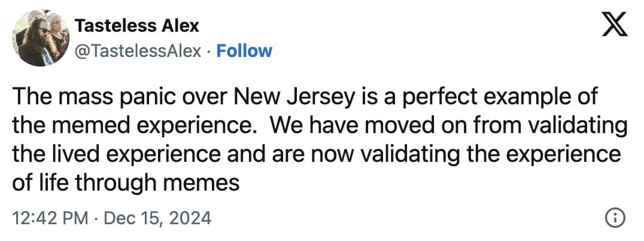Click the Follow link
Viewport: 644px width, 241px height.
pos(244,51)
